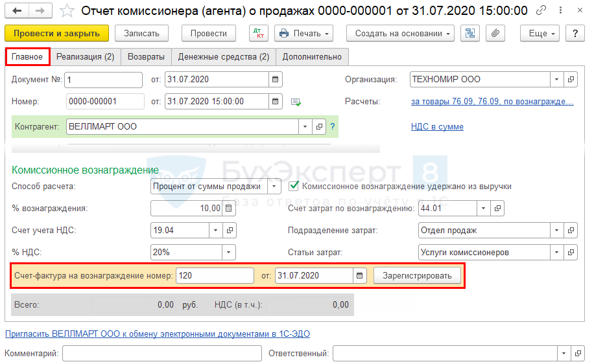The height and width of the screenshot is (364, 594).
Task: Add document to favorites with star icon
Action: click(x=66, y=10)
